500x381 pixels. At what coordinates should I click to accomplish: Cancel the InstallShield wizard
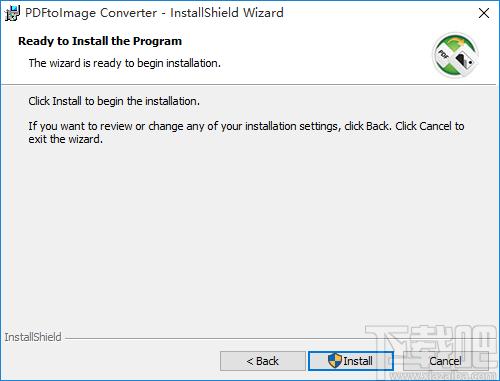[446, 361]
